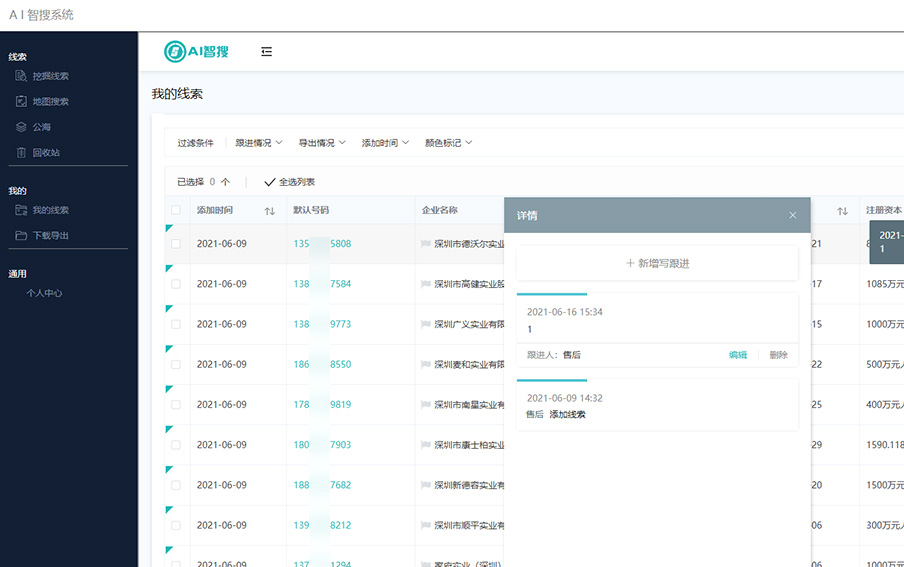Viewport: 904px width, 567px height.
Task: Click the 下载导出 folder icon
Action: coord(21,236)
